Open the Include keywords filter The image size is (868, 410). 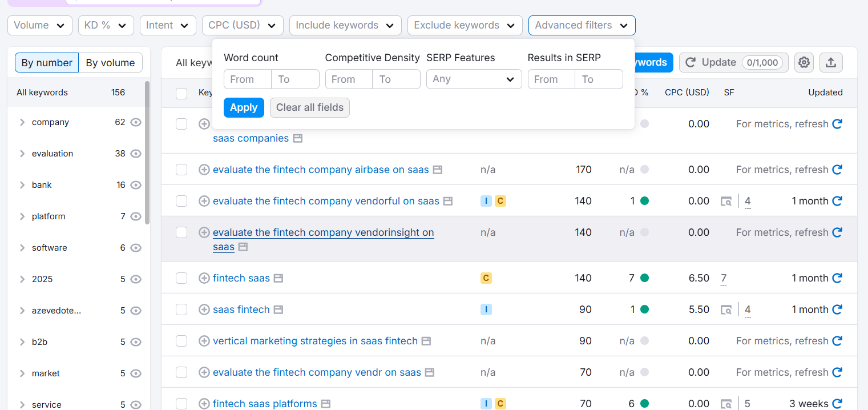345,25
